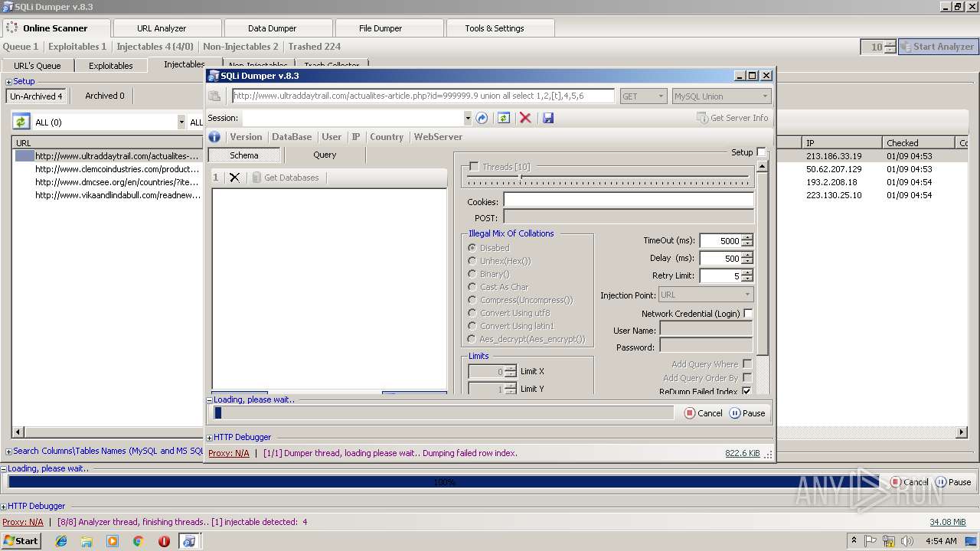Expand Search Columns\Tables Names section
The image size is (980, 551).
[9, 452]
